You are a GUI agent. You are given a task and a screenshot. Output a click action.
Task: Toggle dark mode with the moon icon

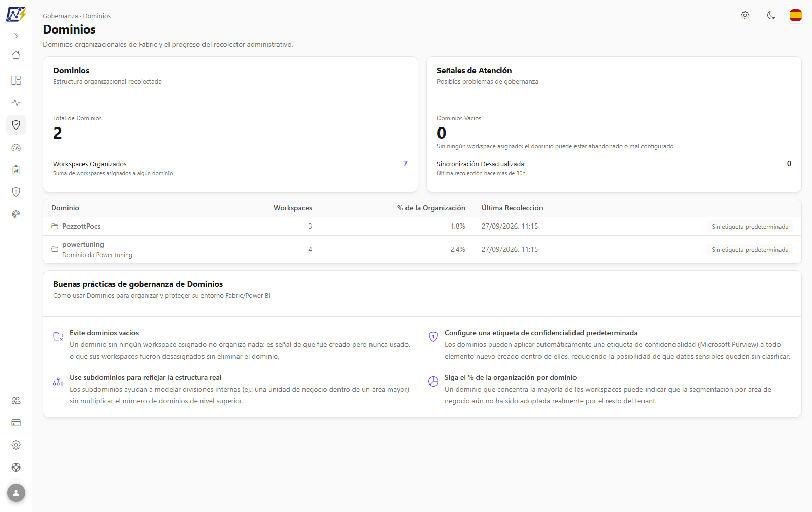pos(771,15)
